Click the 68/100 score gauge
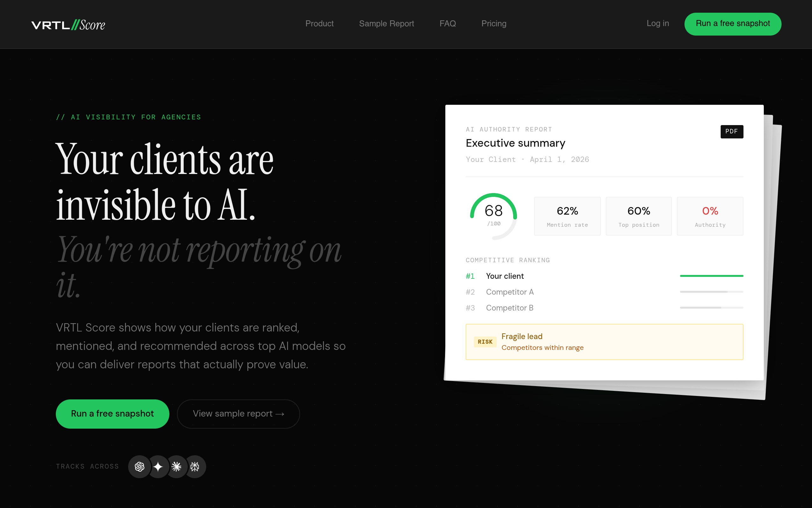812x508 pixels. click(493, 216)
